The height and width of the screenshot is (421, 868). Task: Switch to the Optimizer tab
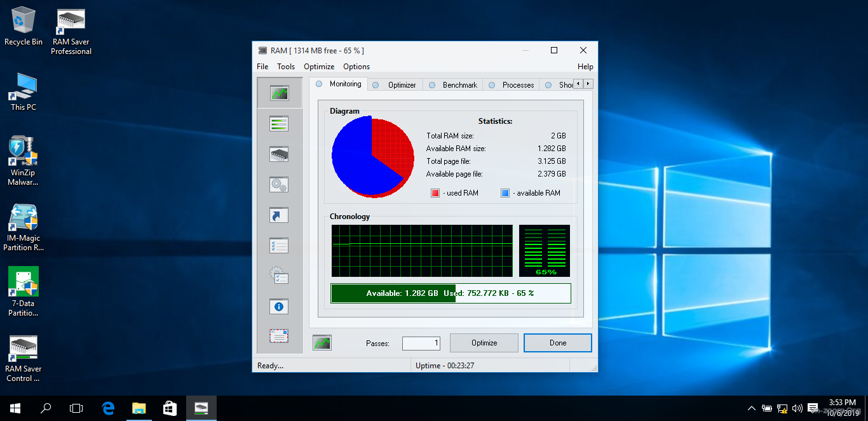[402, 84]
